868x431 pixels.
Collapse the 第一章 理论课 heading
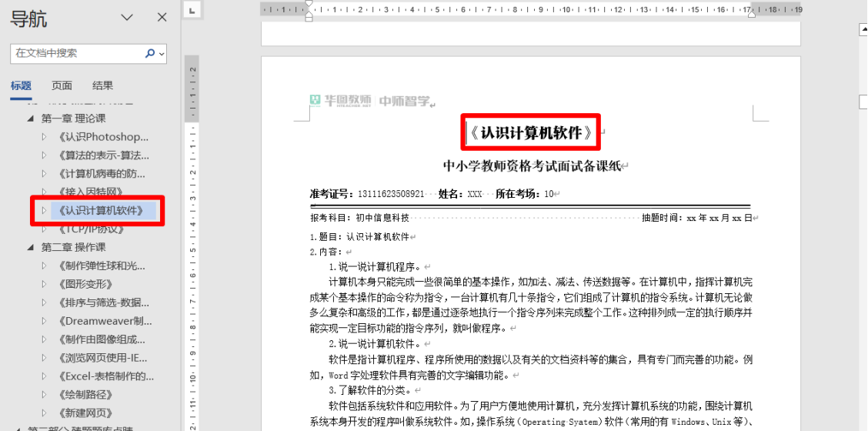coord(31,119)
